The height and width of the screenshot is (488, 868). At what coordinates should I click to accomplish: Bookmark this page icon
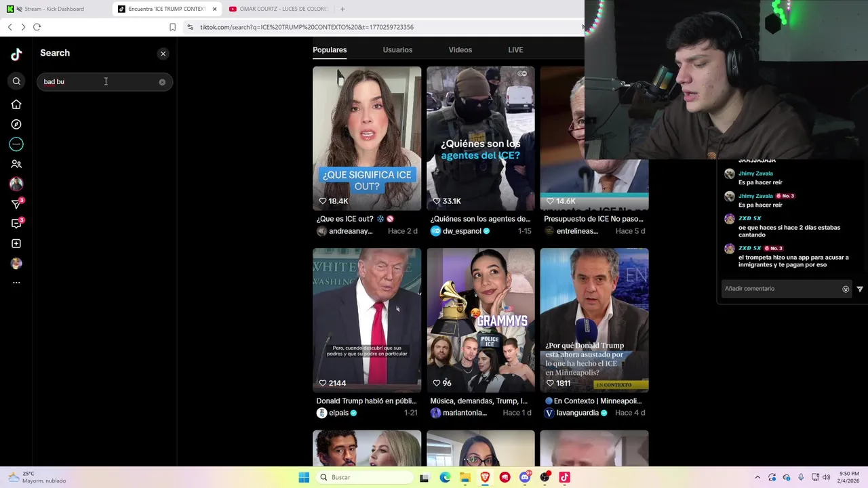point(172,27)
